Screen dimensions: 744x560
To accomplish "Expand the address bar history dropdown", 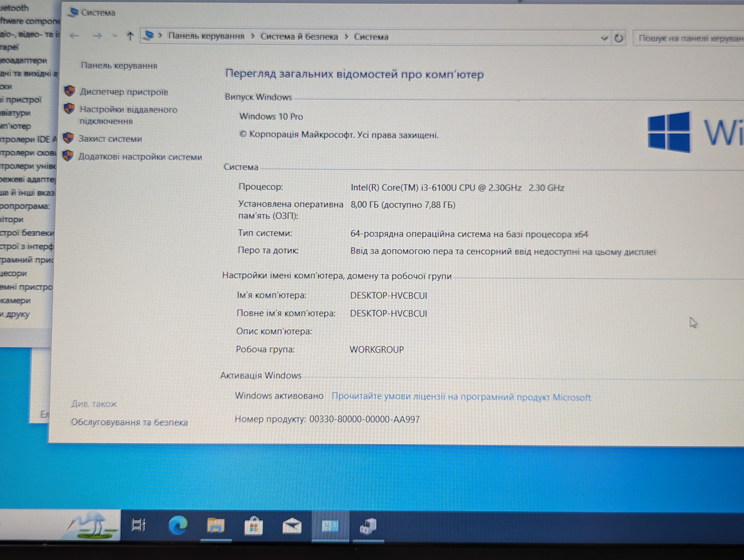I will pos(604,38).
